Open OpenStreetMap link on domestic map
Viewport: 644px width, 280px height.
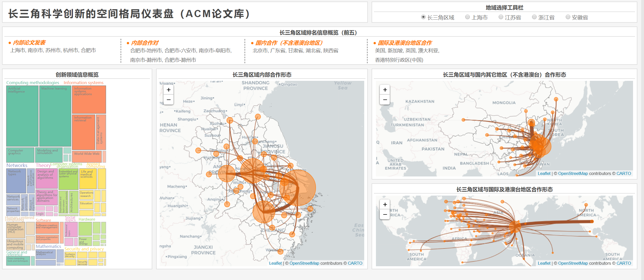[573, 173]
